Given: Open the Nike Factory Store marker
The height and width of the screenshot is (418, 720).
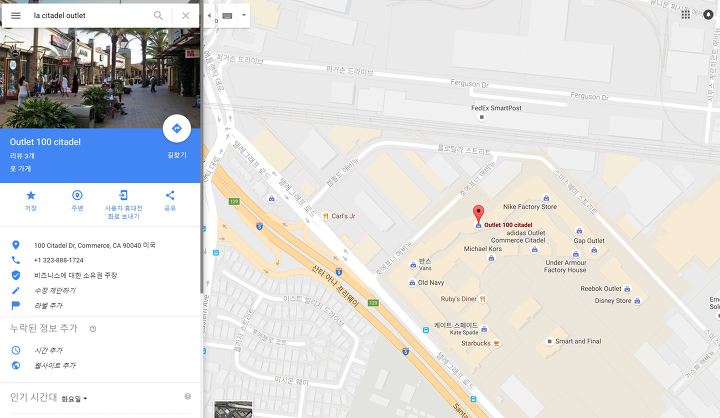Looking at the screenshot, I should 546,198.
